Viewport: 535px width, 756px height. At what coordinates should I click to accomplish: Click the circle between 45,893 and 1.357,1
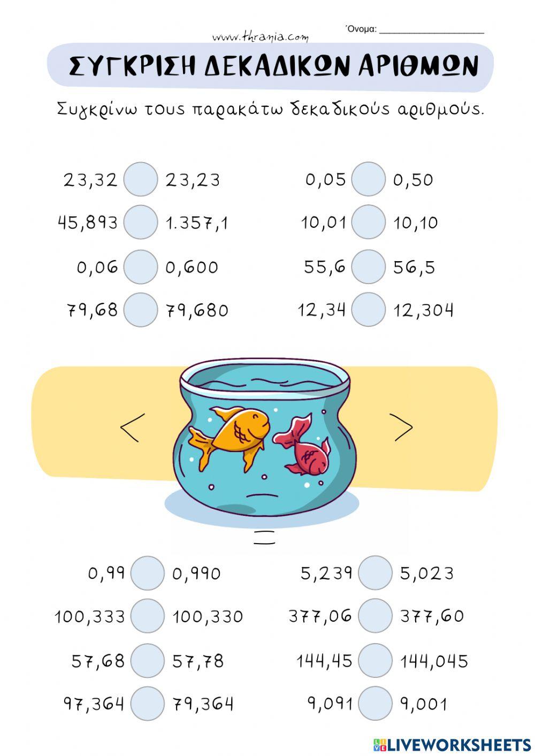point(141,222)
